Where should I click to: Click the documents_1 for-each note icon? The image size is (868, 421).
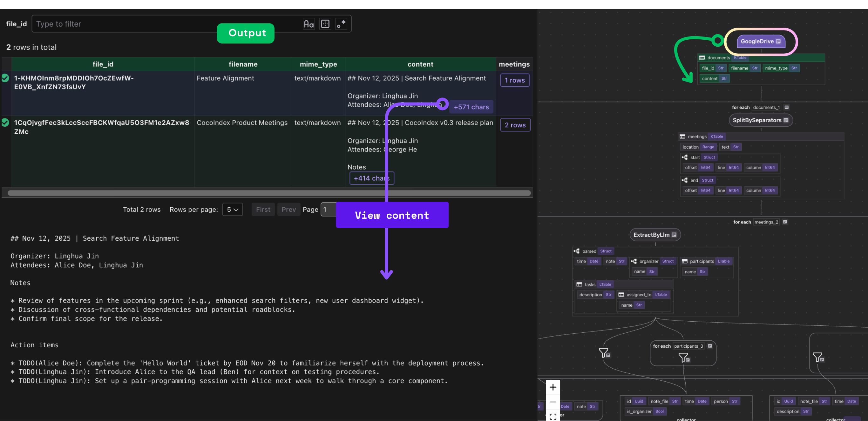[x=786, y=107]
